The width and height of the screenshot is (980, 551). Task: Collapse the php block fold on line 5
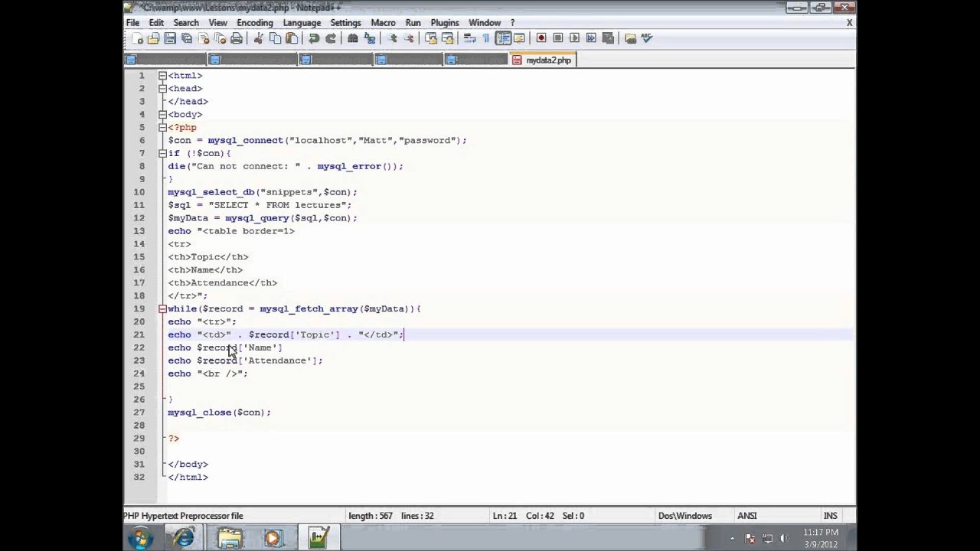coord(162,128)
